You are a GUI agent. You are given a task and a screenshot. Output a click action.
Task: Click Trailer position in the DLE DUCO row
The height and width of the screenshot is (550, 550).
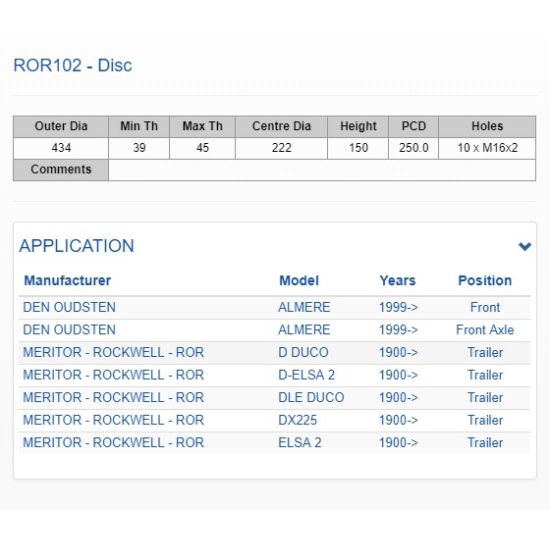pos(485,398)
